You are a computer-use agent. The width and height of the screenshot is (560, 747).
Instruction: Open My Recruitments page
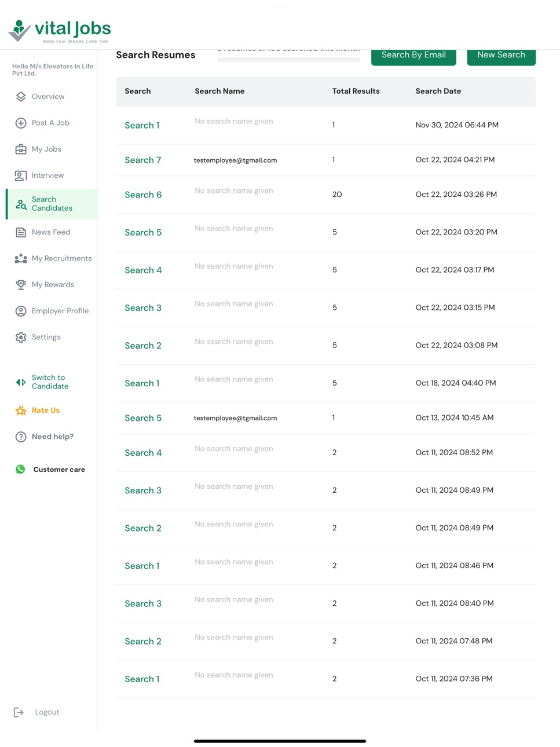click(61, 258)
